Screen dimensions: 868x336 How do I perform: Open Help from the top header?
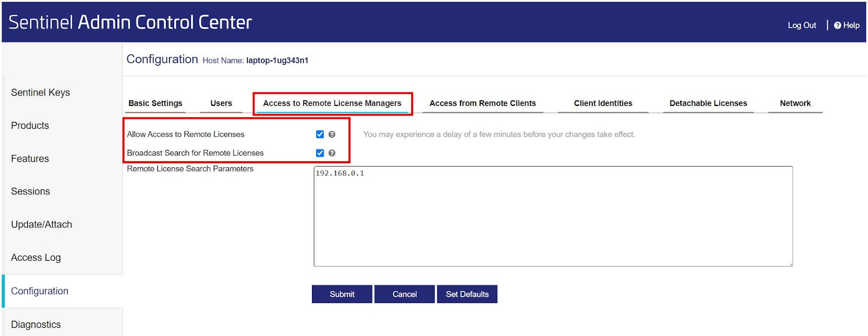(847, 25)
